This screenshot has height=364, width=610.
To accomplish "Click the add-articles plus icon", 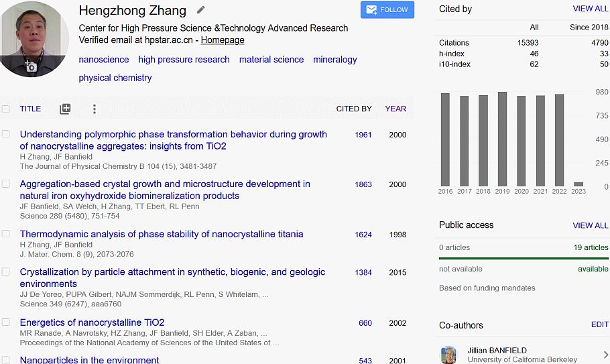I will tap(65, 109).
